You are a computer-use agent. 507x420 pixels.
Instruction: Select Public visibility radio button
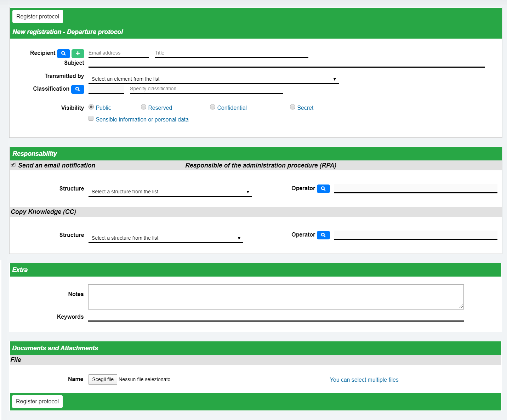[91, 107]
